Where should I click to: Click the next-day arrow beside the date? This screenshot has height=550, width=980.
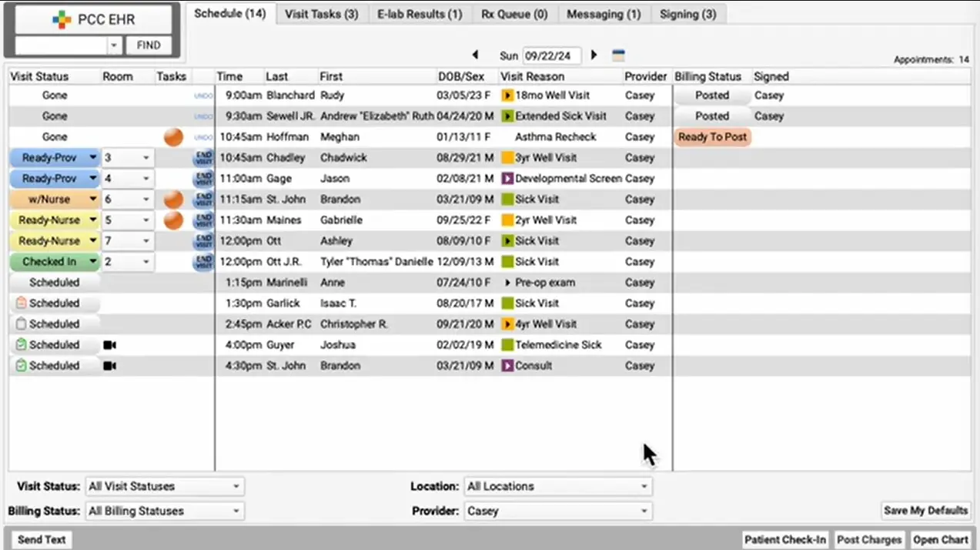click(x=593, y=55)
